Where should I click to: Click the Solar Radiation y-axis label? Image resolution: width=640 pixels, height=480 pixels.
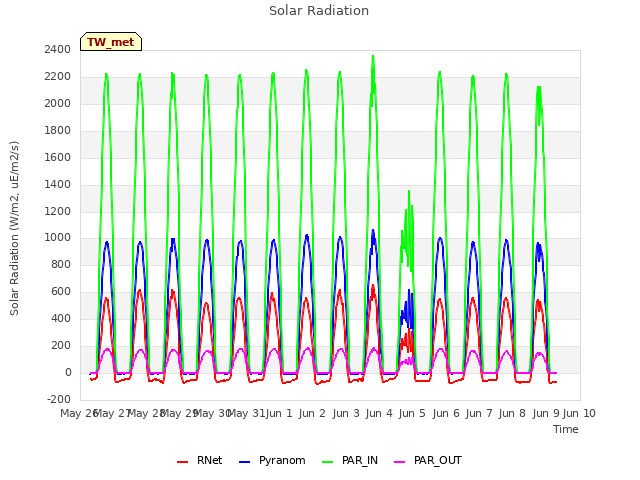tap(14, 228)
